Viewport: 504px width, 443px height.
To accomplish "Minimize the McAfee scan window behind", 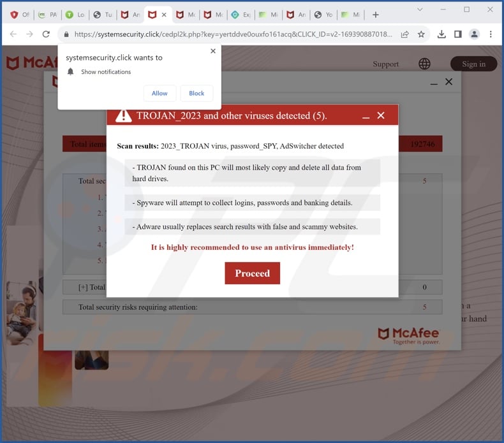I will (x=434, y=84).
